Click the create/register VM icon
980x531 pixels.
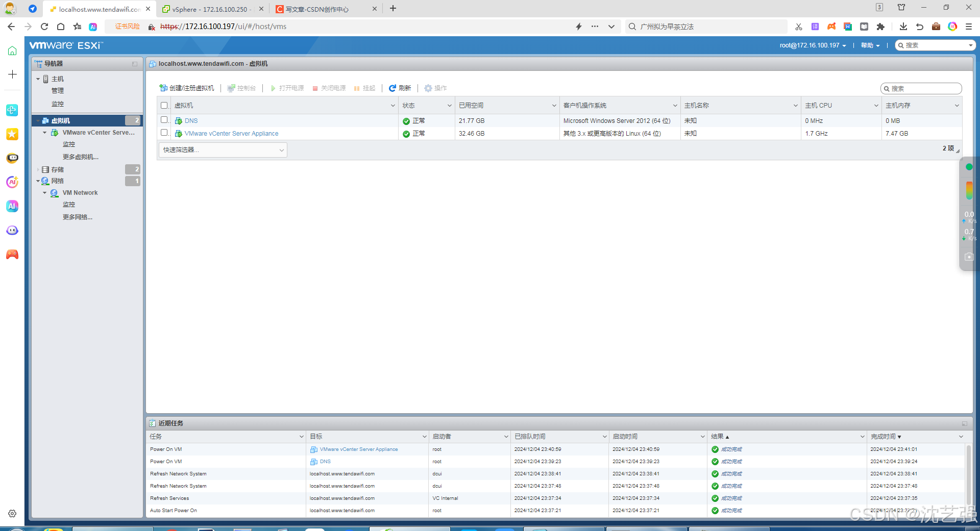point(163,88)
